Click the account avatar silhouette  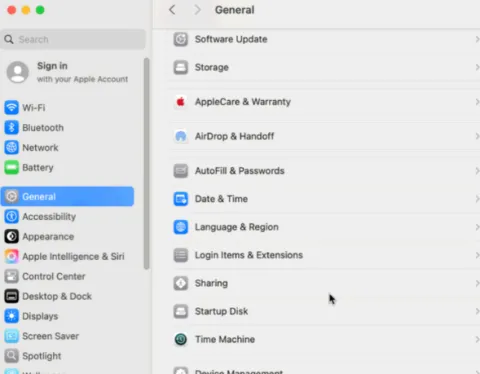point(18,72)
